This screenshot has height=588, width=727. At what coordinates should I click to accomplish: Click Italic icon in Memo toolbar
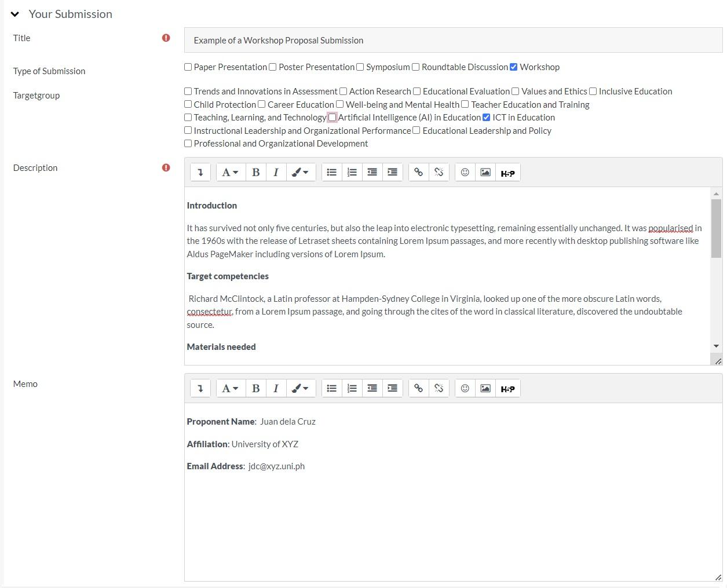[276, 388]
